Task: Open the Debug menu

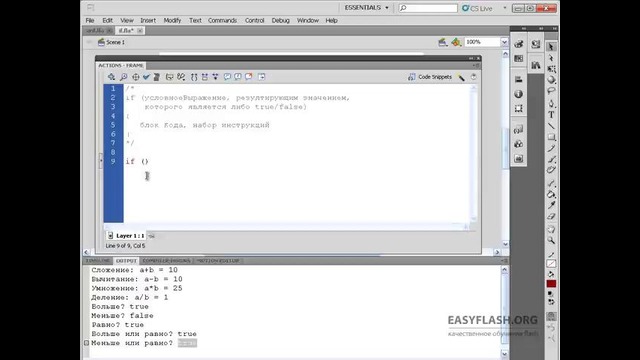Action: [x=280, y=20]
